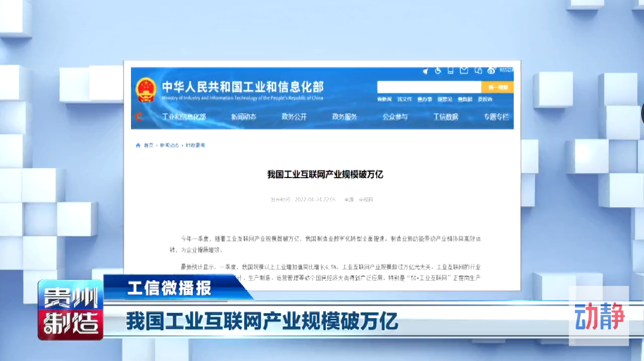Click the 时政要闻 breadcrumb link
644x361 pixels.
(x=195, y=145)
